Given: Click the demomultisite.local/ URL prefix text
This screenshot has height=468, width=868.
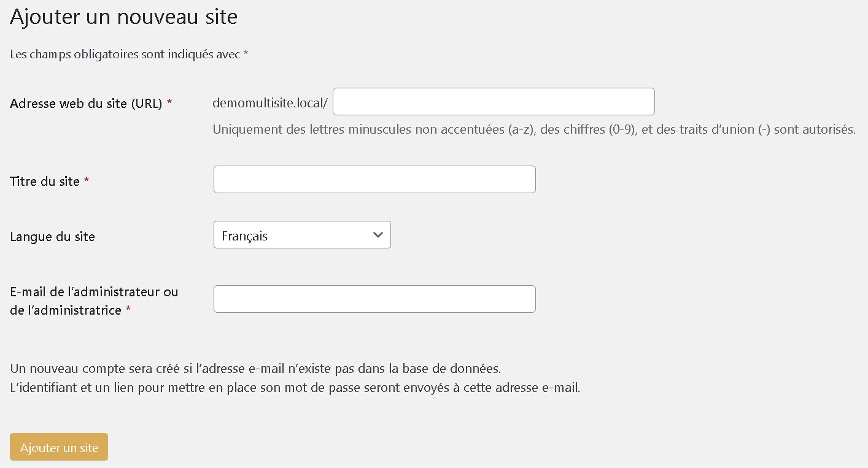Looking at the screenshot, I should coord(269,103).
